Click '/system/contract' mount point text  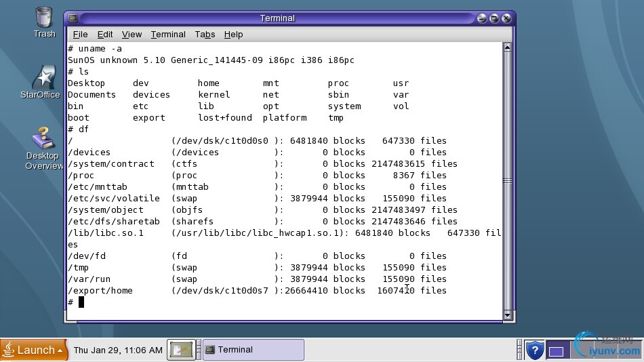(111, 163)
